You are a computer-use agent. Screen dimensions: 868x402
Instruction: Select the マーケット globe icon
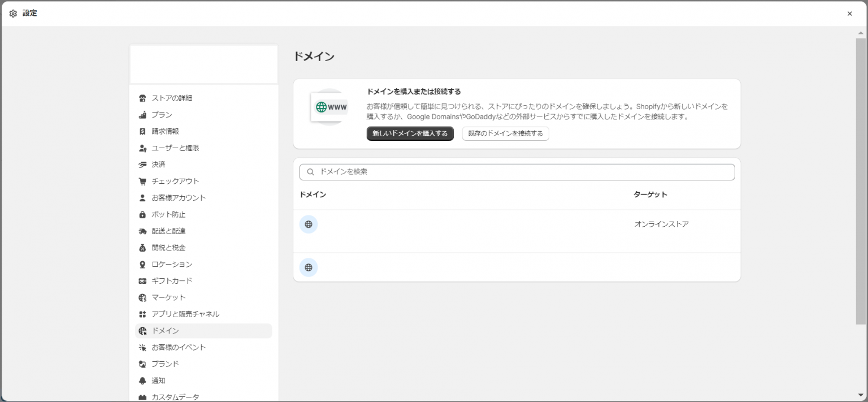click(142, 297)
